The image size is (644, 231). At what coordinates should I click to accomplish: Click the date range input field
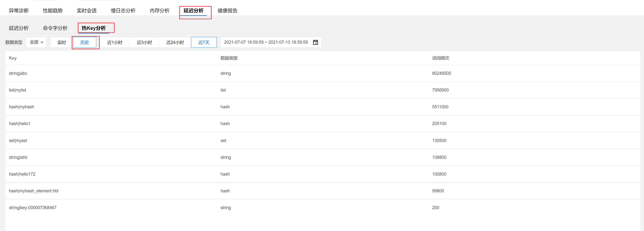pos(265,42)
